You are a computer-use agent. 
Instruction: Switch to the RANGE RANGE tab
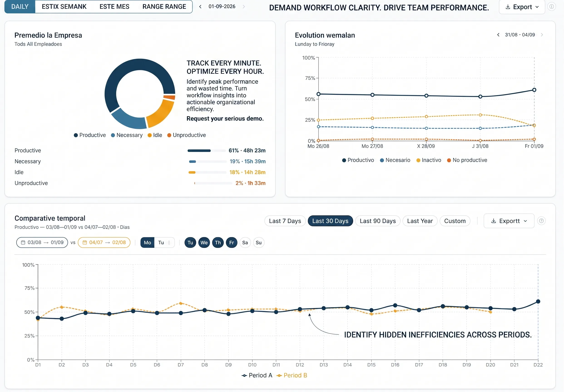(x=164, y=7)
